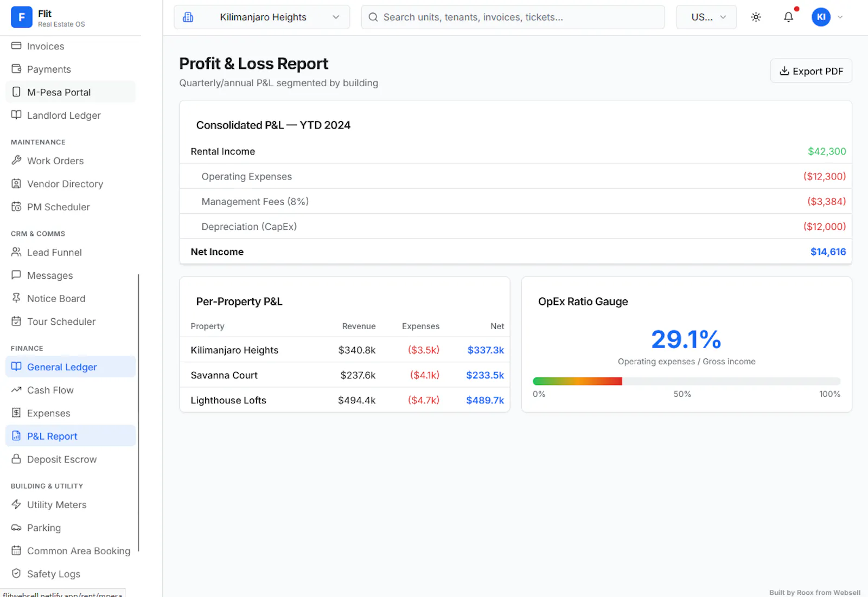Screen dimensions: 868x597
Task: Click the Cash Flow trend icon
Action: [x=16, y=390]
